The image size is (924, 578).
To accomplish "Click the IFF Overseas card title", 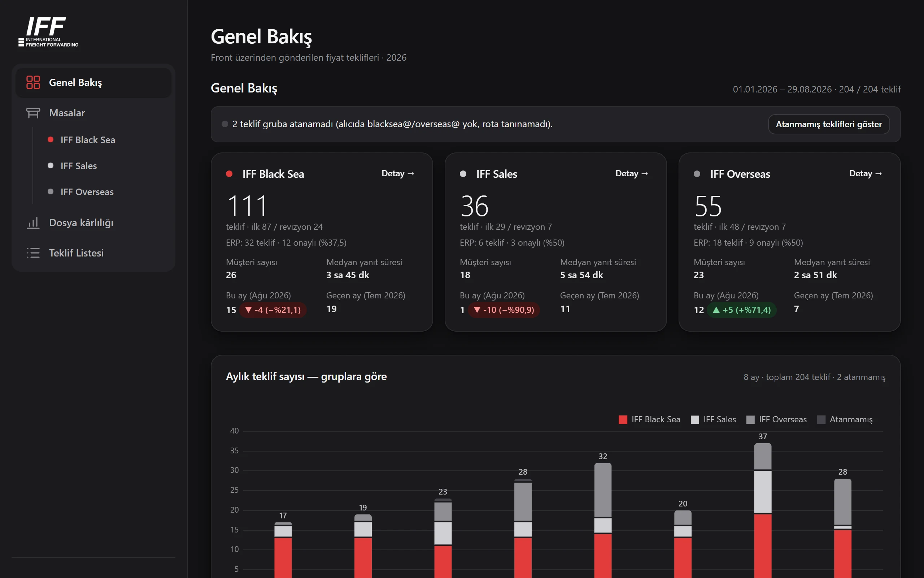I will click(740, 174).
